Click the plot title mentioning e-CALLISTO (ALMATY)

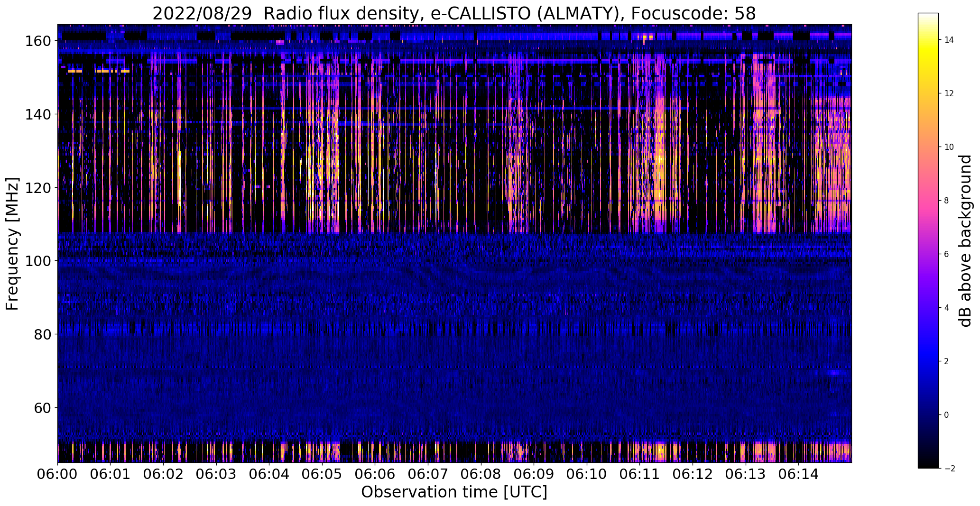click(454, 13)
